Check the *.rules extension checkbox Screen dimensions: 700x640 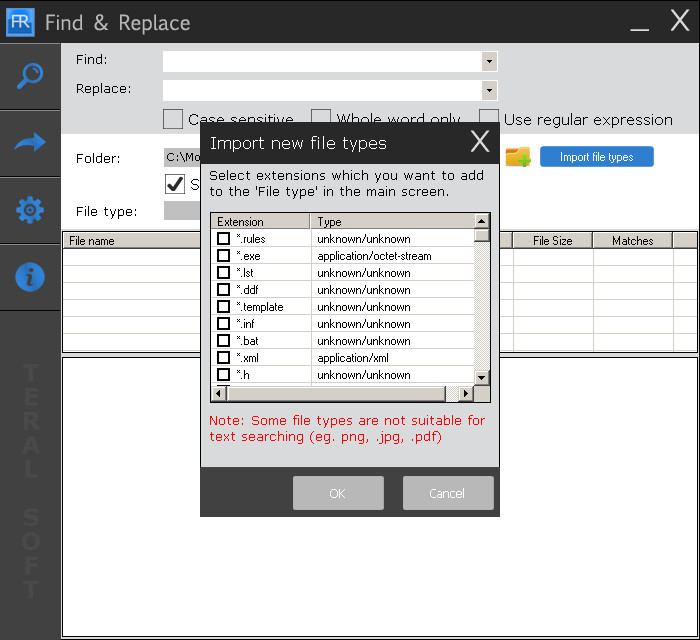tap(223, 238)
